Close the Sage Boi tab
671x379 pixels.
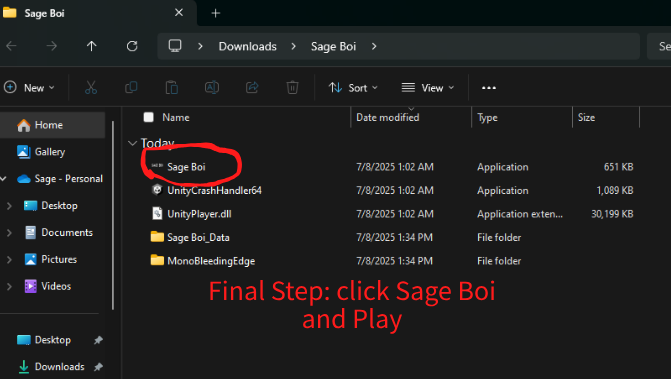coord(179,13)
